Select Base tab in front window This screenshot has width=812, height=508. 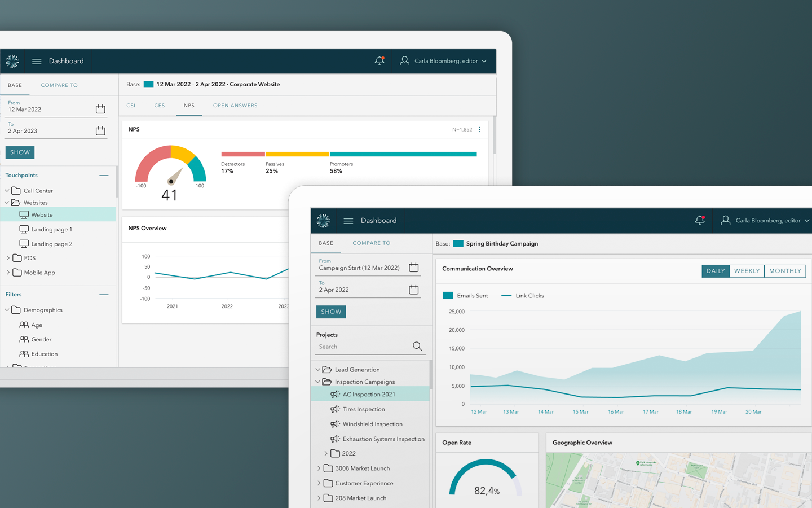[x=326, y=243]
